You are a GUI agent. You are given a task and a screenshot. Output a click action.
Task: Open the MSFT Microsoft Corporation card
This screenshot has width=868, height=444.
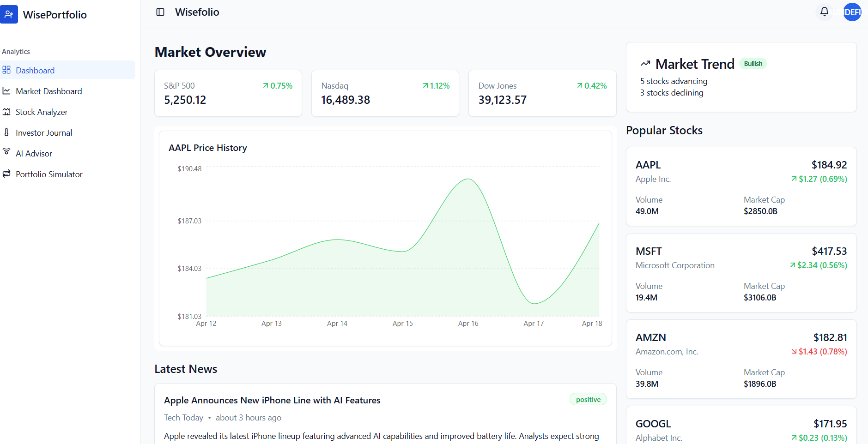(x=741, y=273)
